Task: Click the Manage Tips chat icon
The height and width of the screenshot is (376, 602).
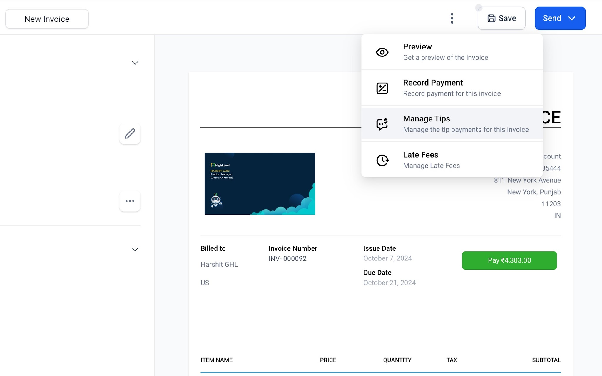Action: pos(382,124)
